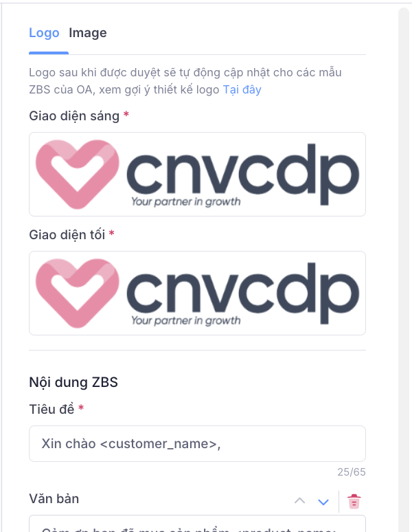Select the Giao diện sáng logo upload box
The width and height of the screenshot is (412, 532).
coord(197,174)
